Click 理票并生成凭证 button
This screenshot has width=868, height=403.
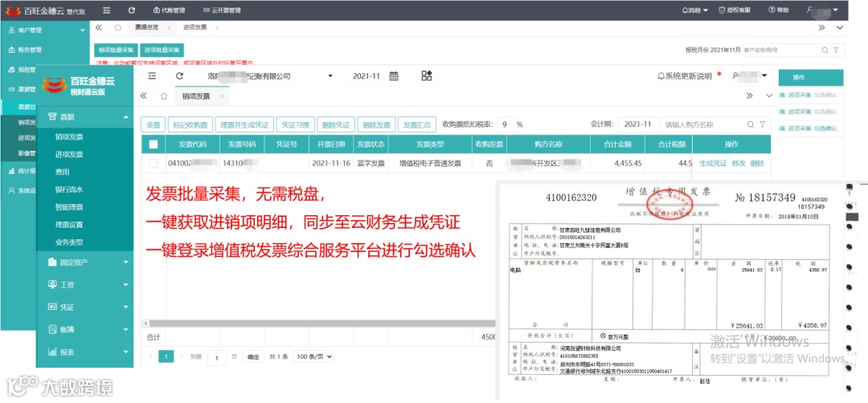(x=244, y=124)
